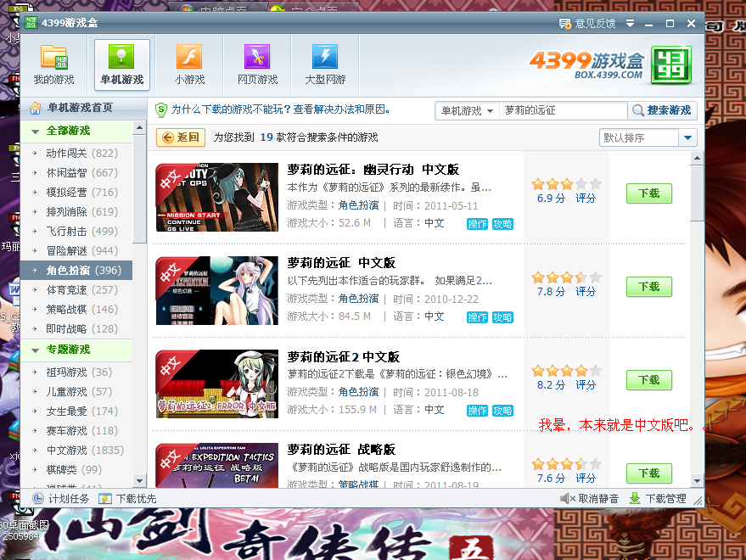The width and height of the screenshot is (746, 560).
Task: Click the green shield help icon
Action: (160, 110)
